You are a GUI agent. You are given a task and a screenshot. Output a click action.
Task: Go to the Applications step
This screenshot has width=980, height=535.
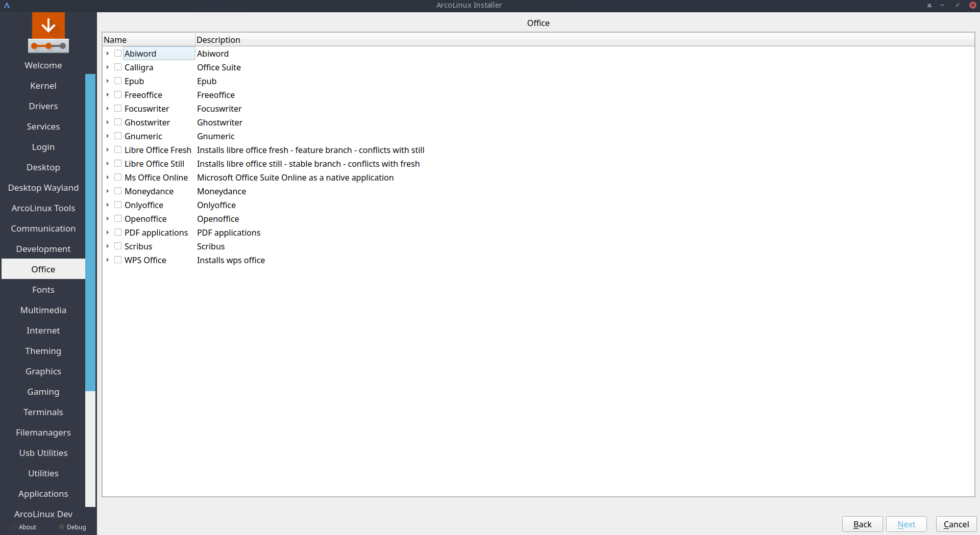[x=43, y=494]
